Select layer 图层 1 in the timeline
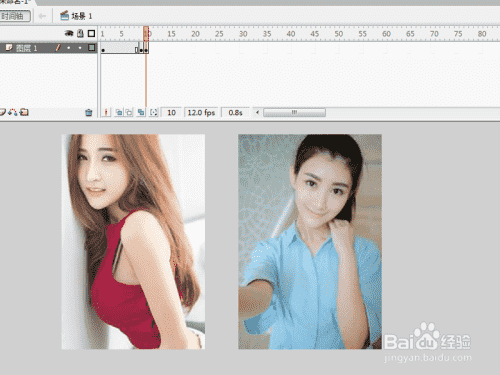The width and height of the screenshot is (500, 375). 27,48
